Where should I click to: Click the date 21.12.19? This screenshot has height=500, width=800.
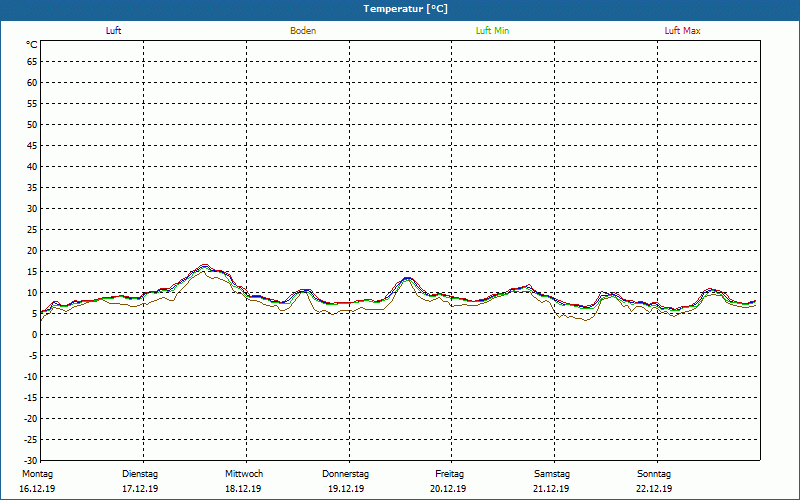[x=551, y=489]
